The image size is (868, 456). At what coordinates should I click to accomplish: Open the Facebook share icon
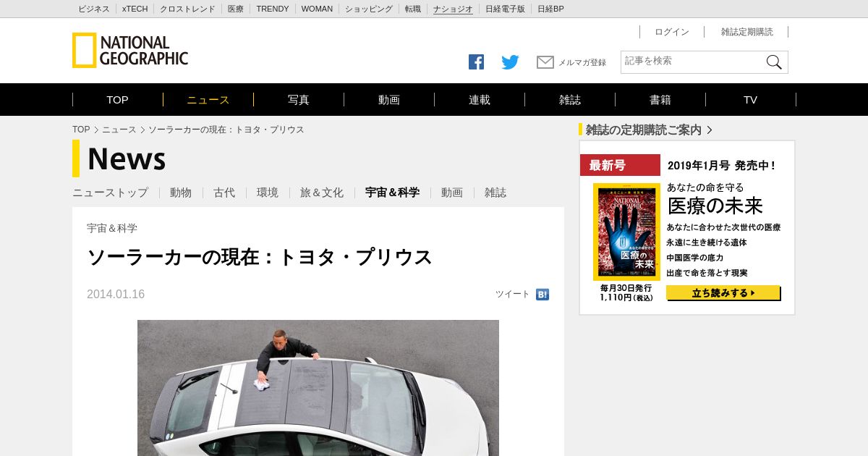[476, 62]
